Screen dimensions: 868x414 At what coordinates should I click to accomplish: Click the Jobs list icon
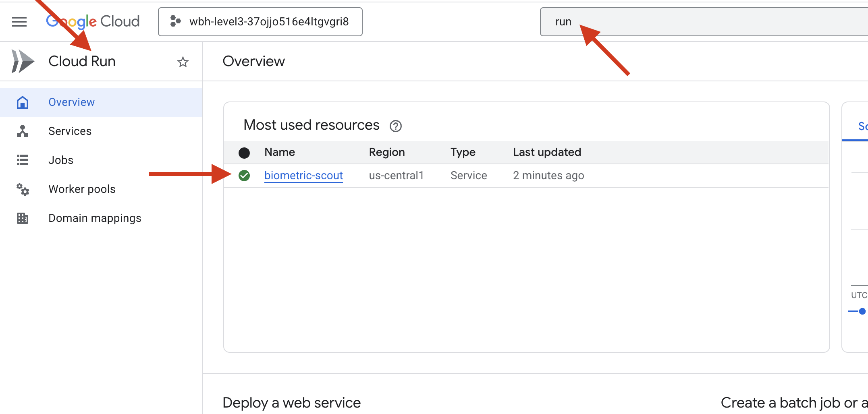[x=23, y=160]
